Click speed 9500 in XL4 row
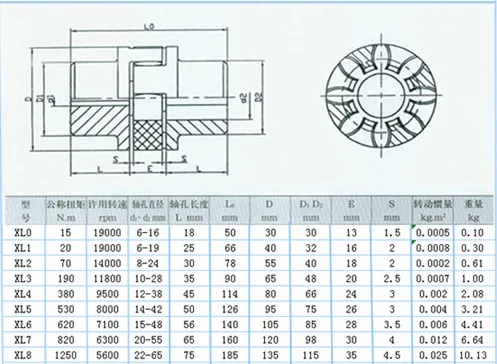This screenshot has height=364, width=497. click(x=107, y=294)
